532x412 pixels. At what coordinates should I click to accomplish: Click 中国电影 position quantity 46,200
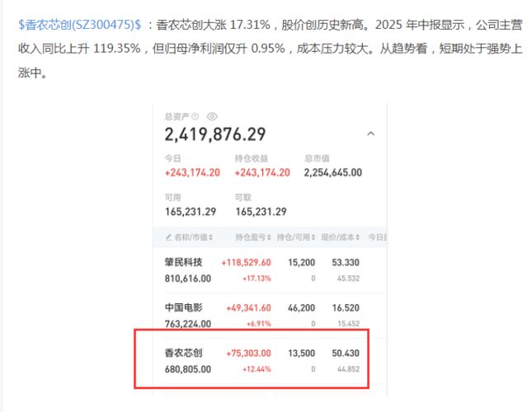(302, 308)
